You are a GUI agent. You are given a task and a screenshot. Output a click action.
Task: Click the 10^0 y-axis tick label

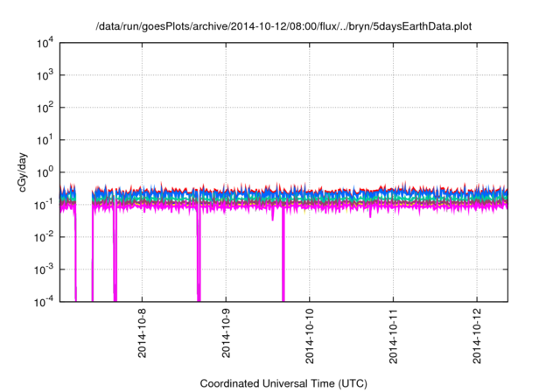click(45, 172)
